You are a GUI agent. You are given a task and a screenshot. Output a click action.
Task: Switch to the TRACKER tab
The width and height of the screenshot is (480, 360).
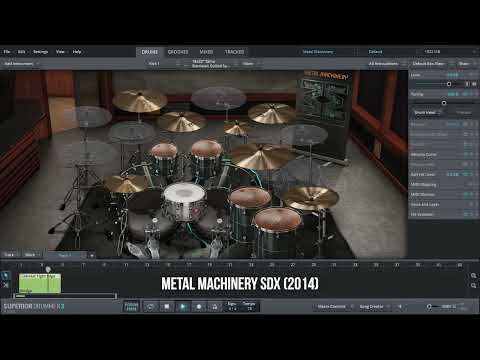(x=234, y=52)
